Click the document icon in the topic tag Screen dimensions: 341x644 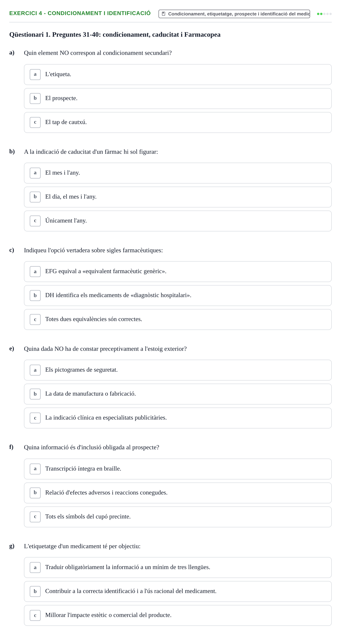[163, 14]
